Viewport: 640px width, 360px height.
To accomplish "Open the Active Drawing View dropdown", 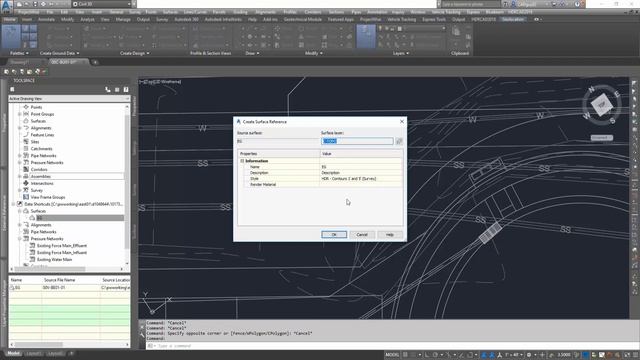I will point(69,99).
